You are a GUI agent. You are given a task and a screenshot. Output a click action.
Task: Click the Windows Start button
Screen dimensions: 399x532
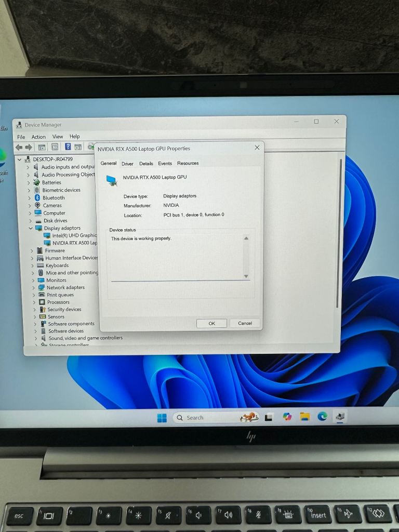pos(162,418)
